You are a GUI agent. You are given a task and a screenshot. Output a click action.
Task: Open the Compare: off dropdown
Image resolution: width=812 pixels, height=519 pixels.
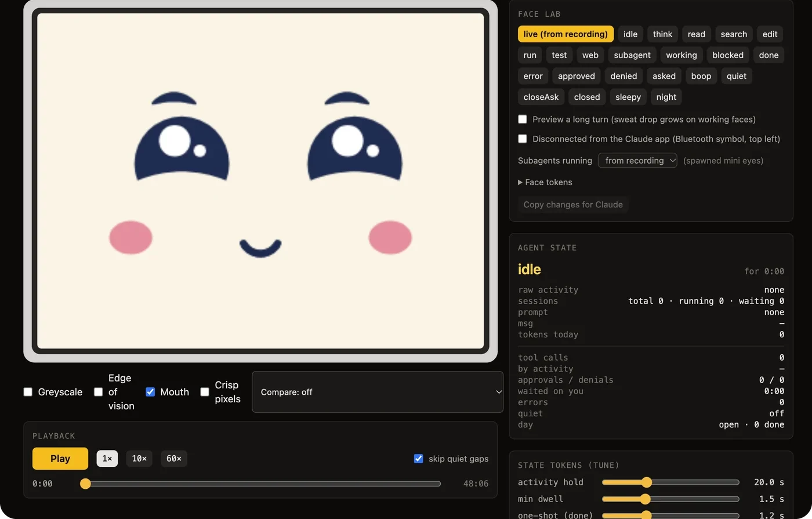(378, 392)
